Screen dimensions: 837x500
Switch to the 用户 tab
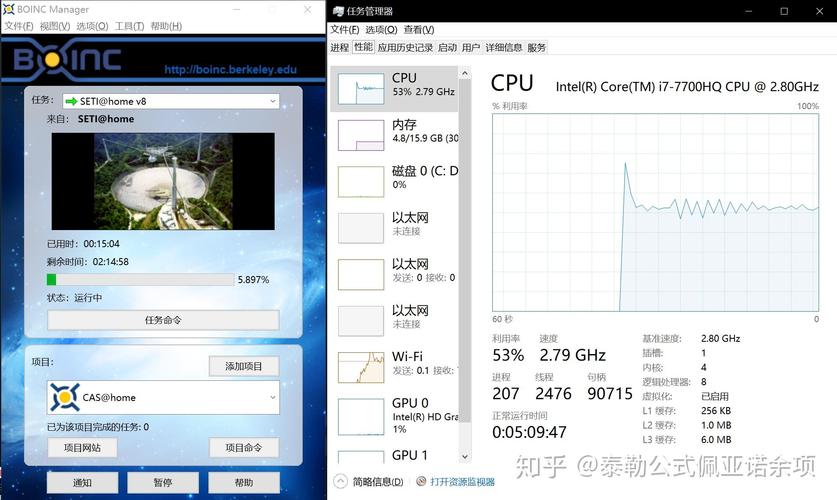pyautogui.click(x=471, y=47)
